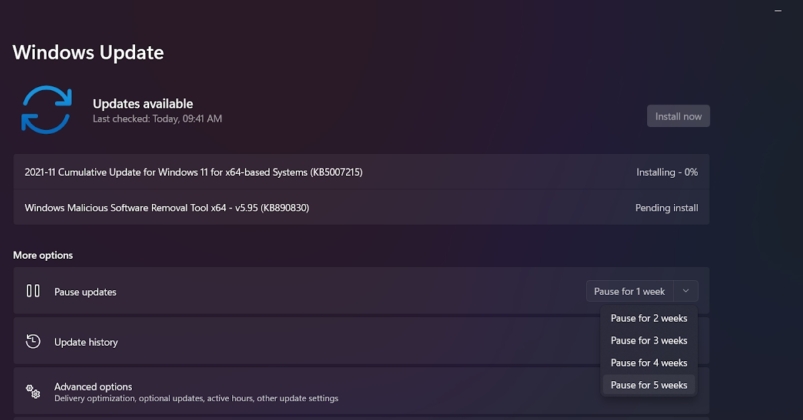Select the Malicious Software Removal Tool entry
The height and width of the screenshot is (420, 803).
[166, 208]
